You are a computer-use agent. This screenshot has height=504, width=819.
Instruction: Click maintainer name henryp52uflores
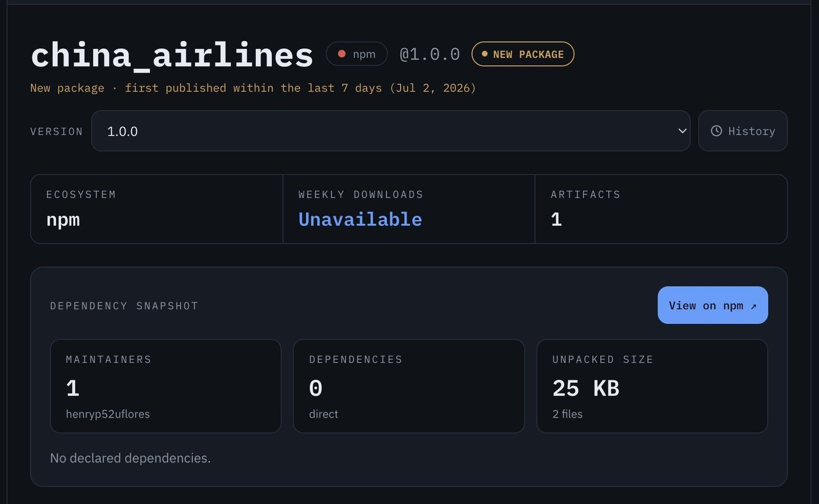[108, 414]
